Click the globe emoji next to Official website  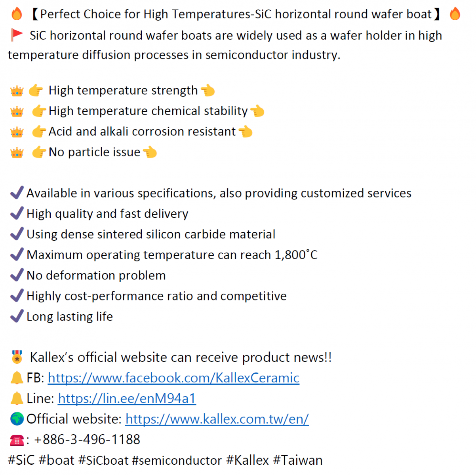(17, 419)
